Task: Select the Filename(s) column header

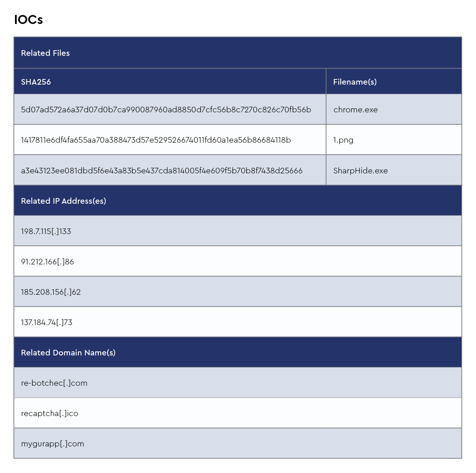Action: [x=355, y=82]
